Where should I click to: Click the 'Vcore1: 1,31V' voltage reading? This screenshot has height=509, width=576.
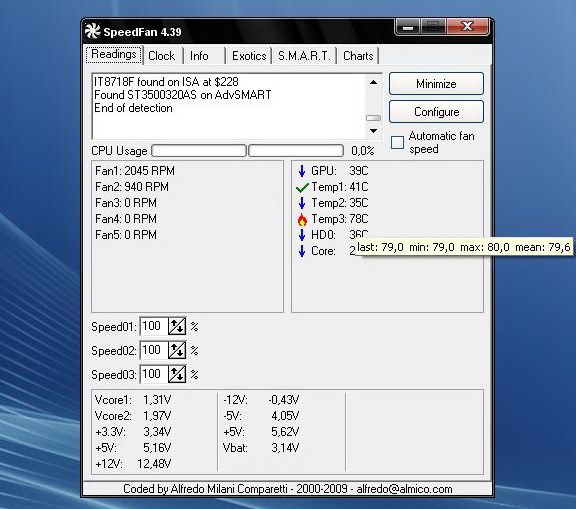133,400
